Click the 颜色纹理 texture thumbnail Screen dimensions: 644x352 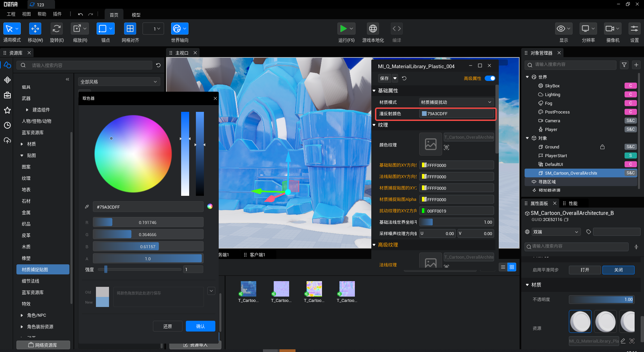click(x=431, y=144)
